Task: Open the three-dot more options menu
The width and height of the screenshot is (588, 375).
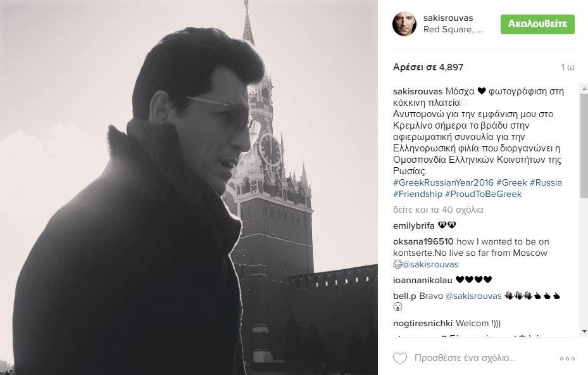Action: tap(567, 359)
